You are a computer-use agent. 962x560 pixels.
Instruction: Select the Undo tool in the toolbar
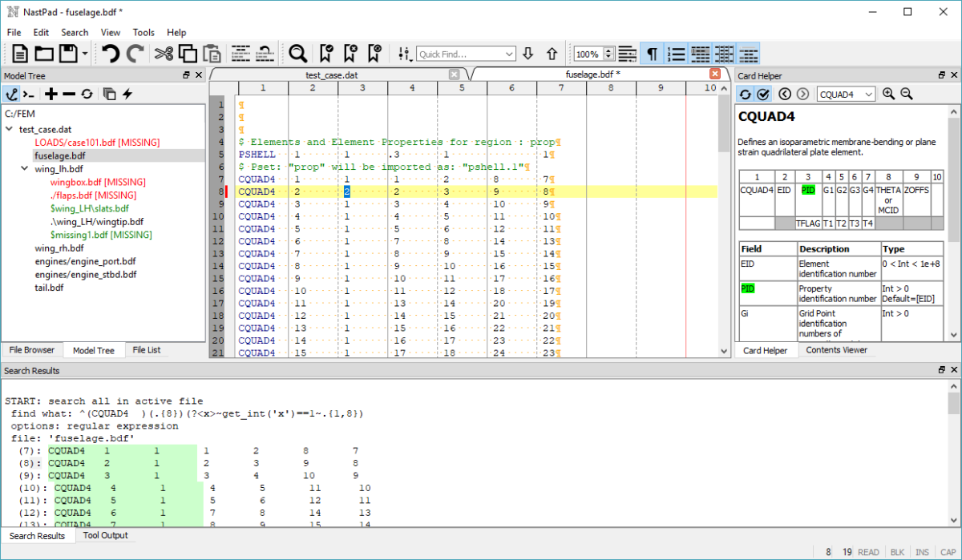click(111, 53)
